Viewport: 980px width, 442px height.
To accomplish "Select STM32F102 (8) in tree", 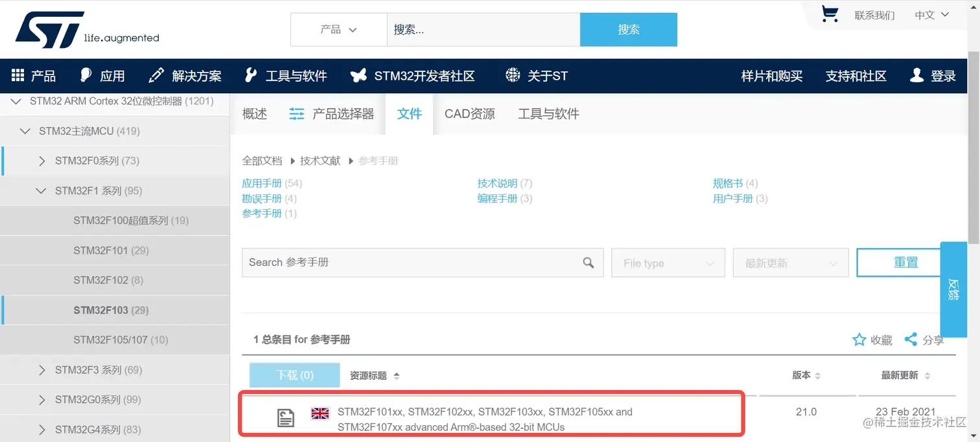I will click(108, 280).
